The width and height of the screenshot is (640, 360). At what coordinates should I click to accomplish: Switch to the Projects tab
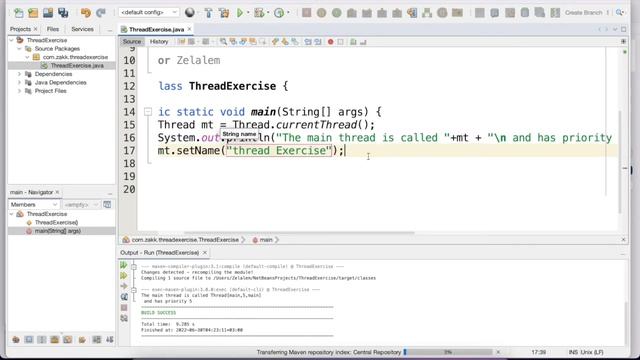[20, 29]
